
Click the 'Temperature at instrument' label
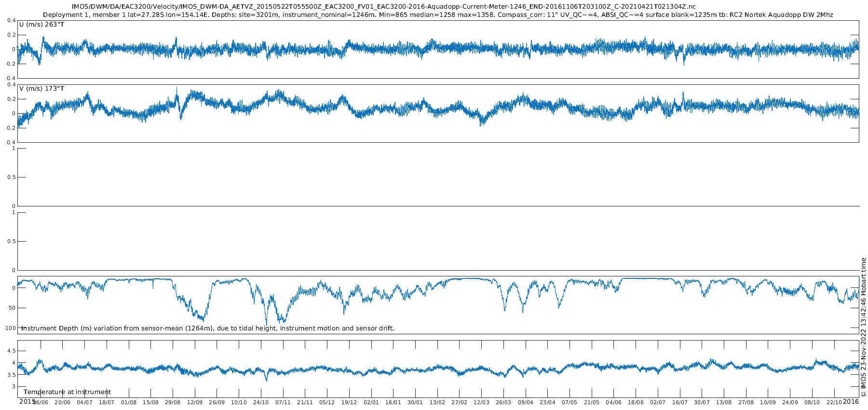(x=68, y=392)
